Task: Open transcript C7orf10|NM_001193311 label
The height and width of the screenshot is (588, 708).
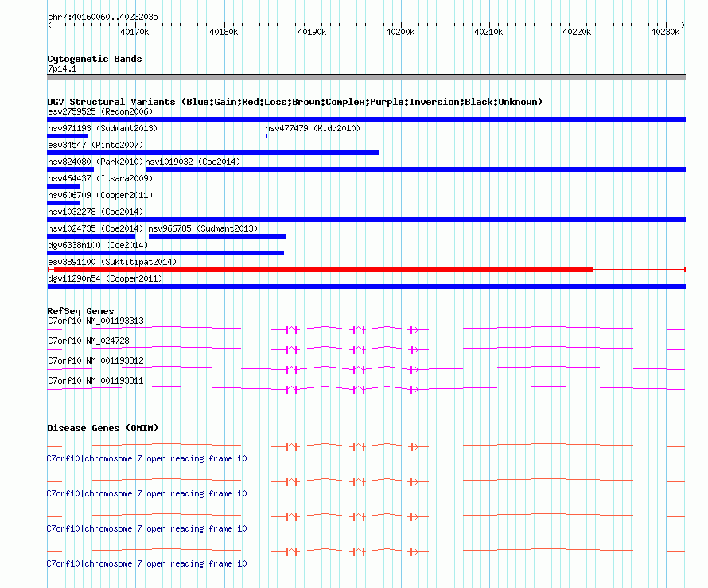Action: [x=95, y=380]
